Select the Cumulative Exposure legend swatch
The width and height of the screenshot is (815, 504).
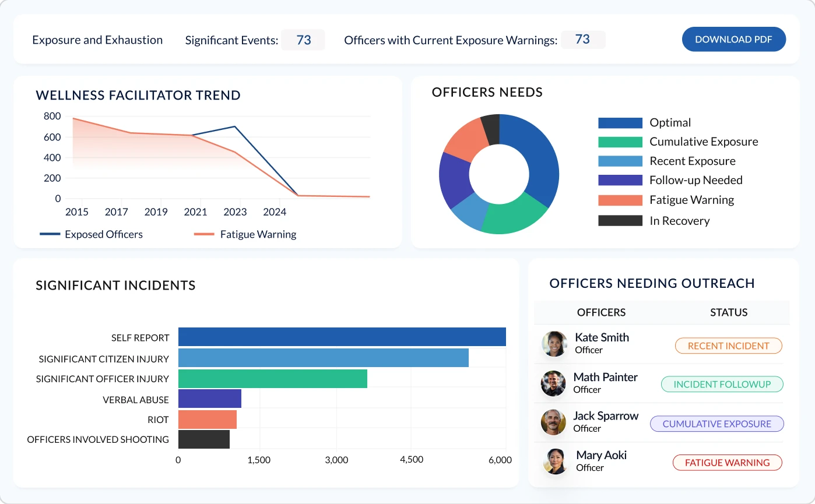click(x=620, y=142)
